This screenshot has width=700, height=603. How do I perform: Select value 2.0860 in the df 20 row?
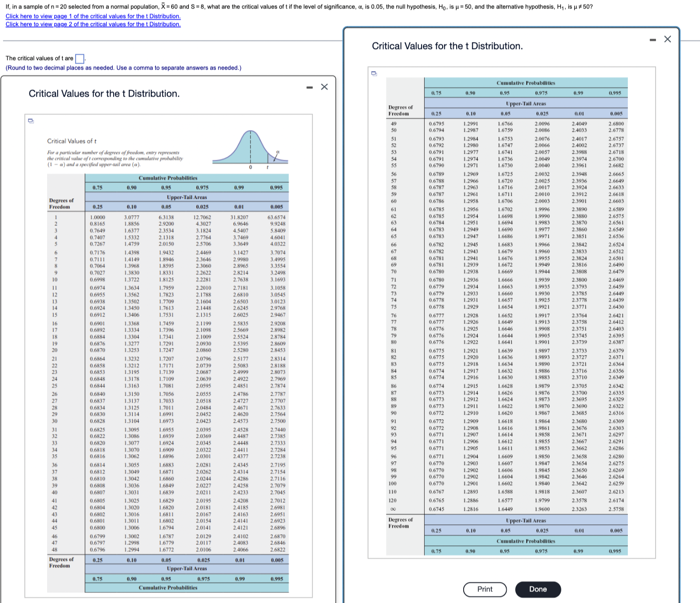click(203, 350)
